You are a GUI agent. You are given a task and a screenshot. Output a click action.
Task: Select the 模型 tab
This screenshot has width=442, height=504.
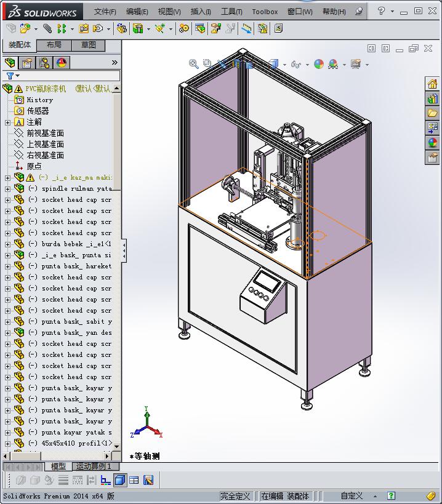pos(58,466)
